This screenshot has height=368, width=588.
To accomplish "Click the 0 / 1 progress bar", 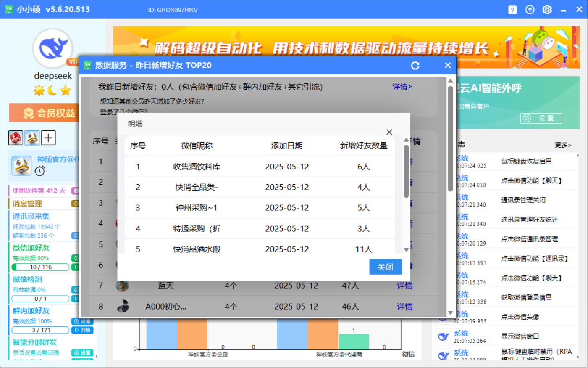I will pyautogui.click(x=40, y=299).
